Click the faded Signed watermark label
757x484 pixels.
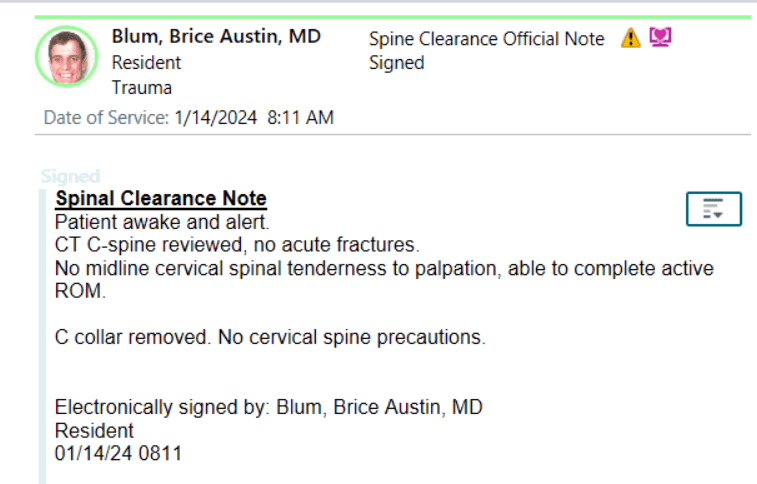coord(70,177)
